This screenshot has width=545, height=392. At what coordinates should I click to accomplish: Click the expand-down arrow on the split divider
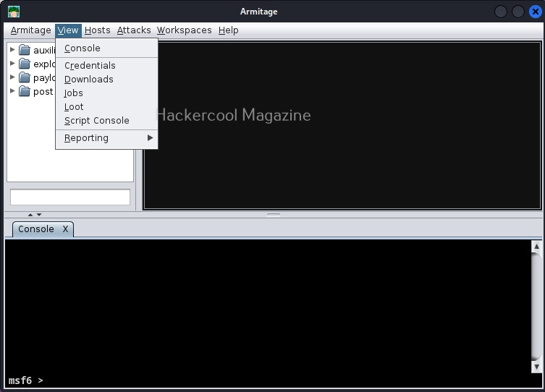(x=39, y=215)
